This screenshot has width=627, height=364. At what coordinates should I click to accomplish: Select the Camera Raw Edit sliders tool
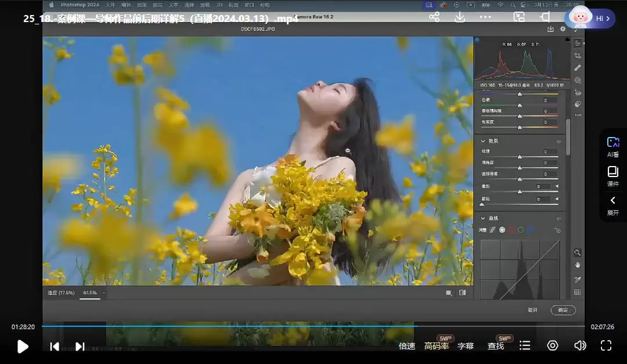(x=578, y=43)
